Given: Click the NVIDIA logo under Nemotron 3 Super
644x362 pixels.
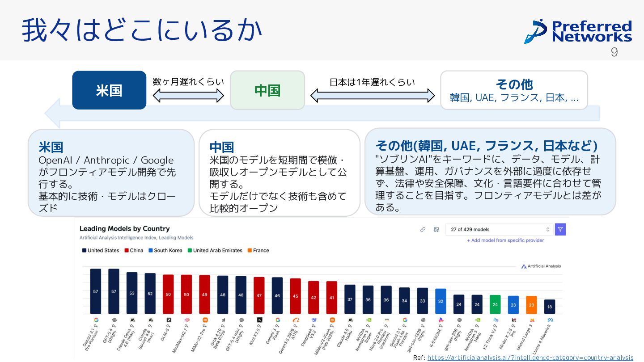Looking at the screenshot, I should tap(369, 320).
